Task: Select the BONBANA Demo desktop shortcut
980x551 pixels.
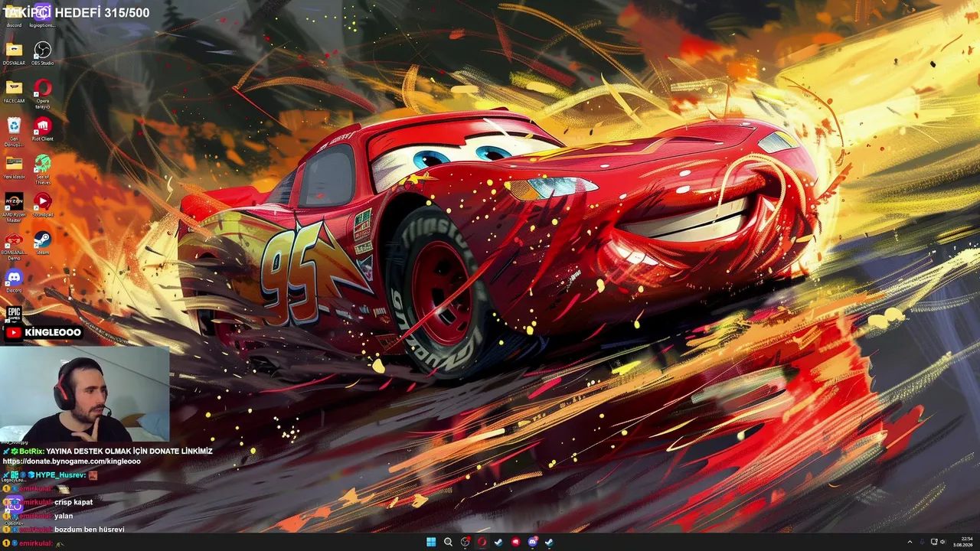Action: click(14, 246)
